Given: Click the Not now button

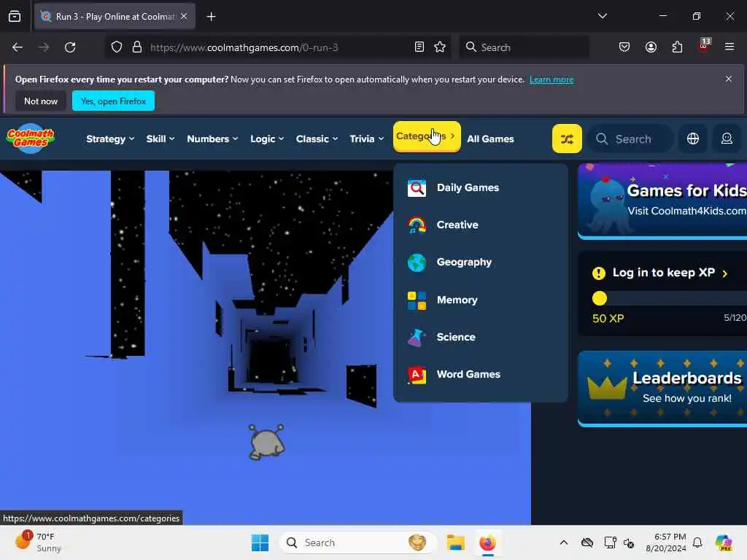Looking at the screenshot, I should point(41,101).
